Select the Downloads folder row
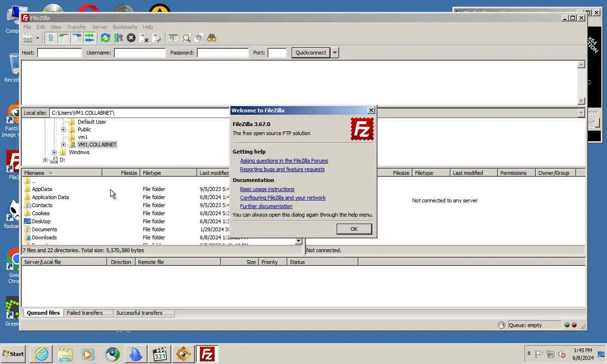Image resolution: width=607 pixels, height=364 pixels. 126,237
